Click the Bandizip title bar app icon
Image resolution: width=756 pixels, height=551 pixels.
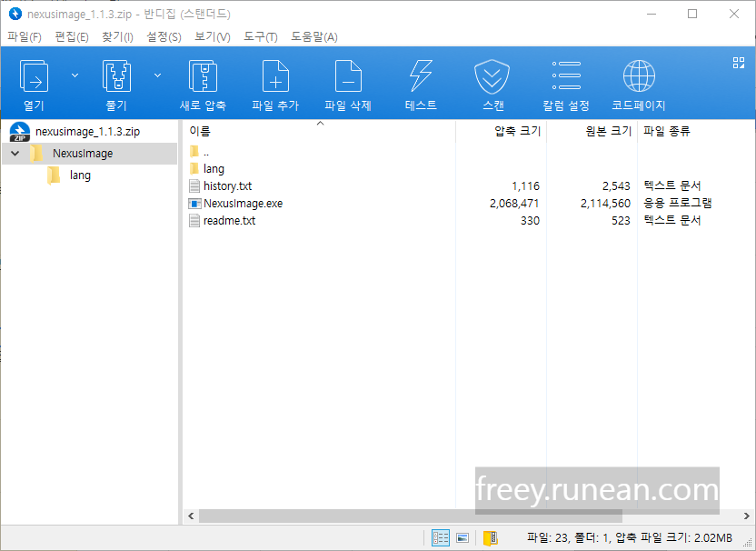[15, 14]
